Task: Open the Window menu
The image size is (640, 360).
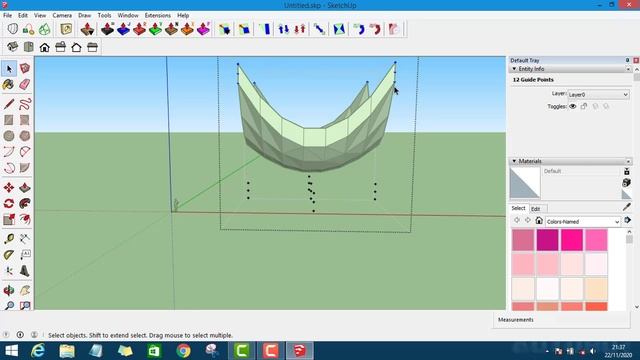Action: [x=128, y=15]
